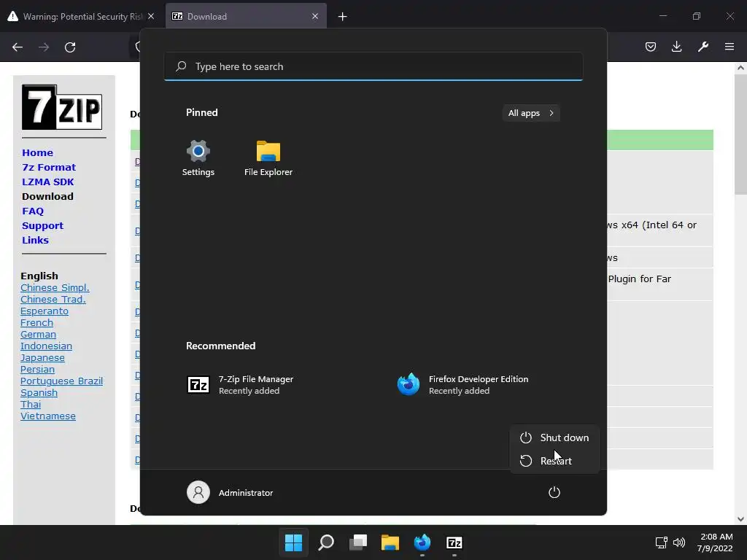Close the Download tab

tap(315, 16)
